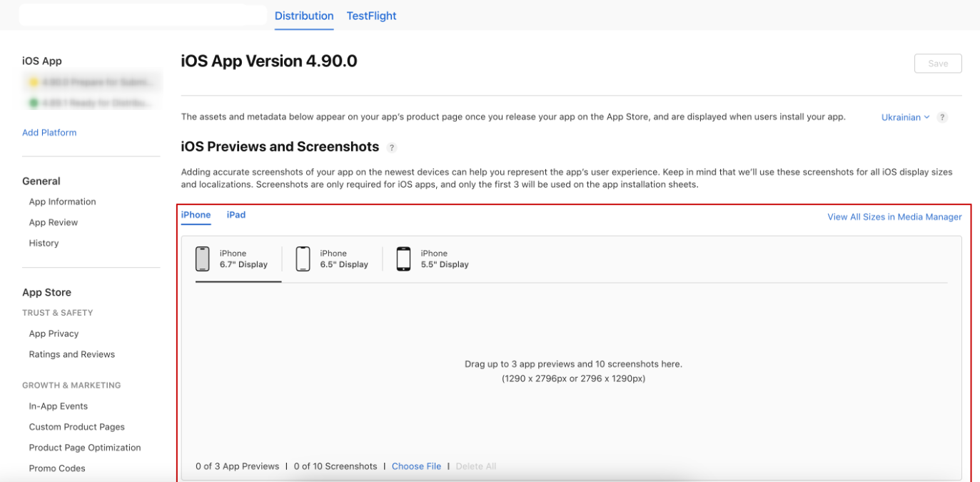Click the 0 of 10 Screenshots text
The image size is (980, 482).
335,466
